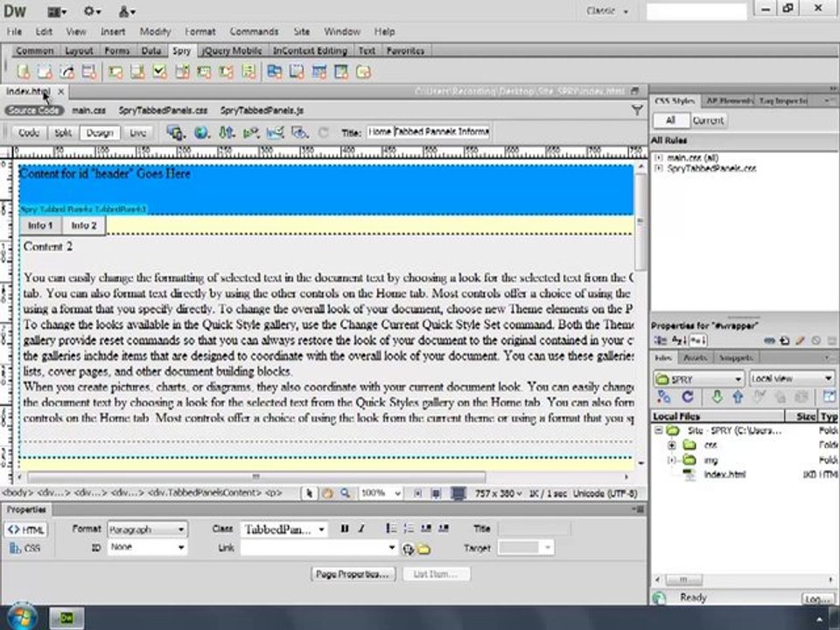
Task: Toggle italic formatting in Properties
Action: click(361, 528)
